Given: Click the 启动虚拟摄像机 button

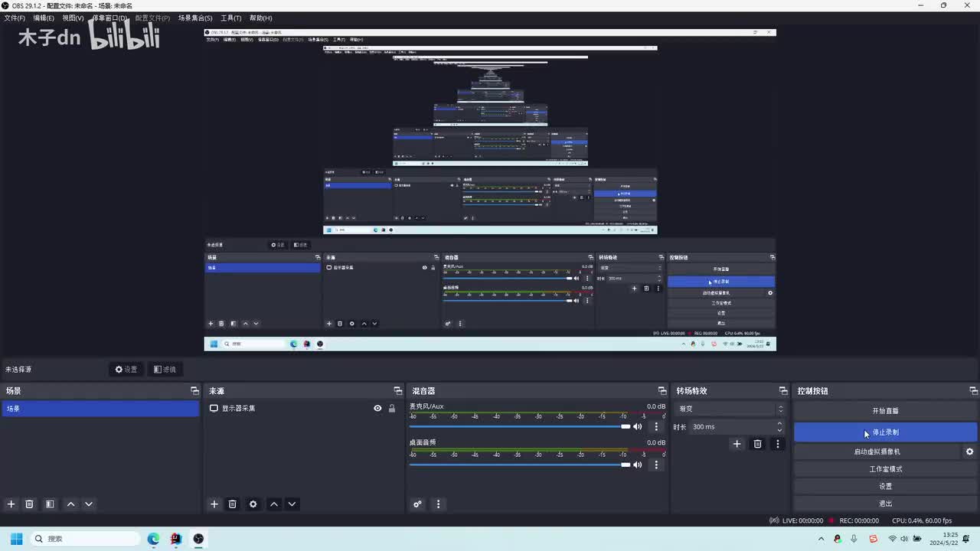Looking at the screenshot, I should (x=877, y=452).
